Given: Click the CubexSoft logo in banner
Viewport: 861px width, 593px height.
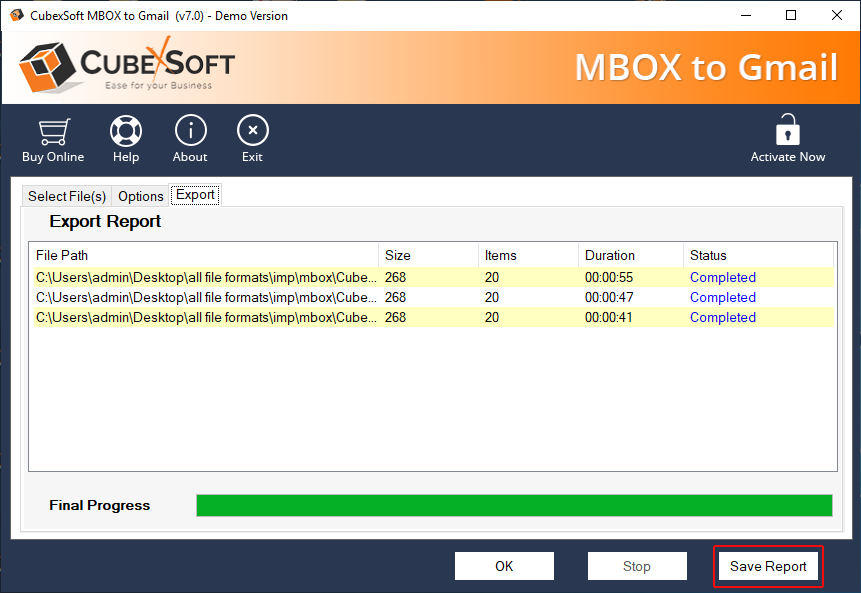Looking at the screenshot, I should click(126, 66).
